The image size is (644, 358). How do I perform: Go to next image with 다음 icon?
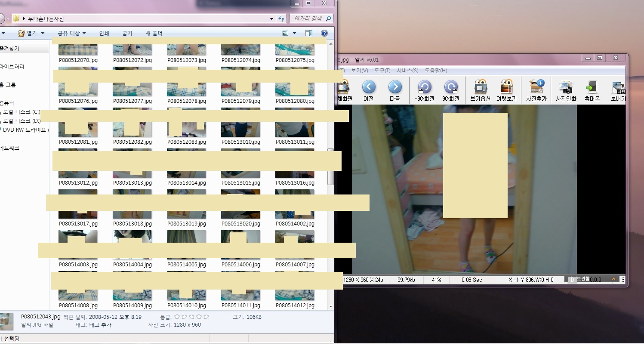coord(394,87)
